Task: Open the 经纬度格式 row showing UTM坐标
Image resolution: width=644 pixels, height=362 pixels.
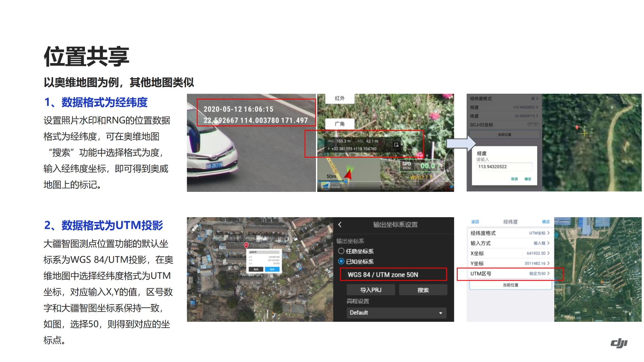Action: click(x=510, y=233)
